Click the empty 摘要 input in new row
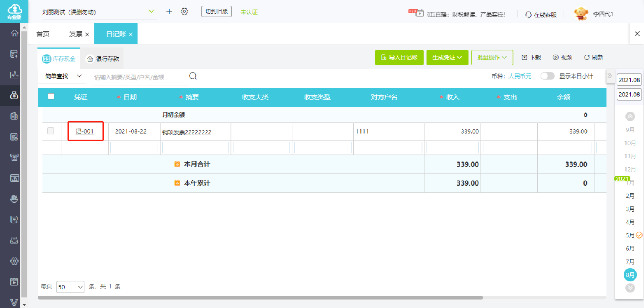644x308 pixels. [195, 147]
